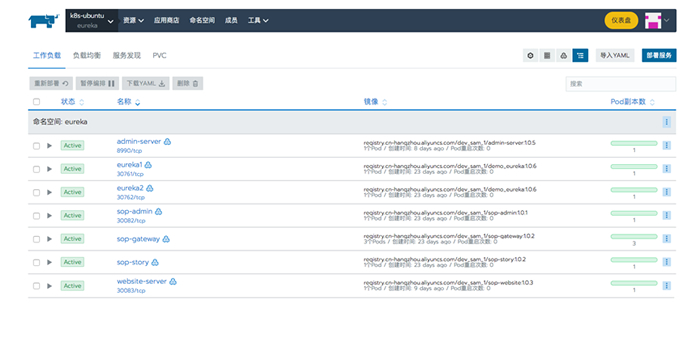Screen dimensions: 700x363
Task: Click the 部署服务 button
Action: [x=659, y=55]
